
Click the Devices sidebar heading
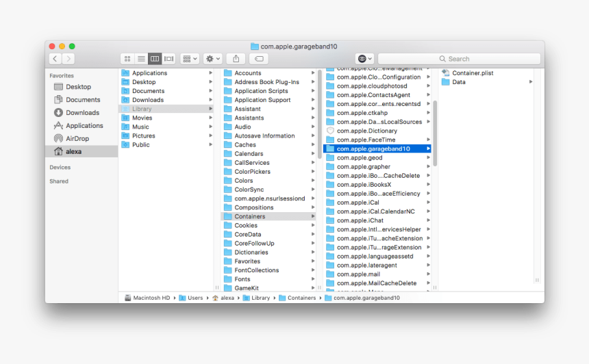60,168
